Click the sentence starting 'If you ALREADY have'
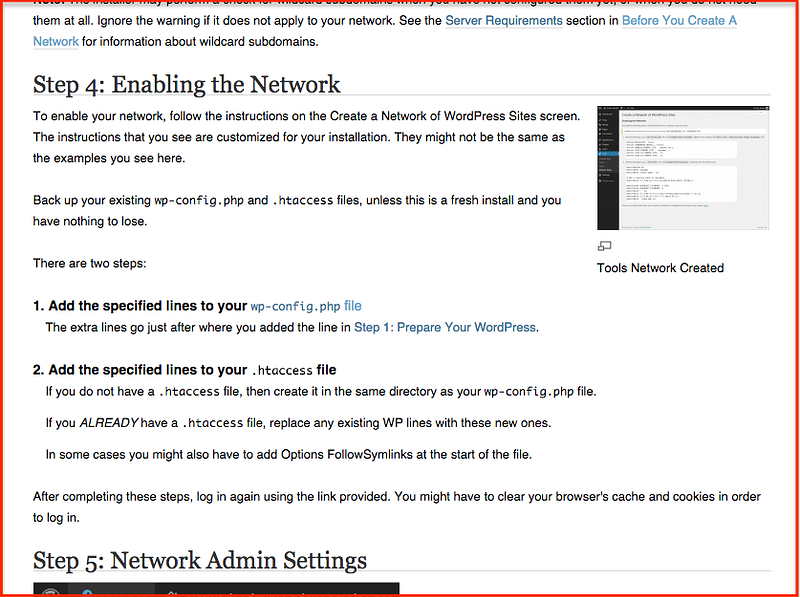Screen dimensions: 800x597 [298, 423]
